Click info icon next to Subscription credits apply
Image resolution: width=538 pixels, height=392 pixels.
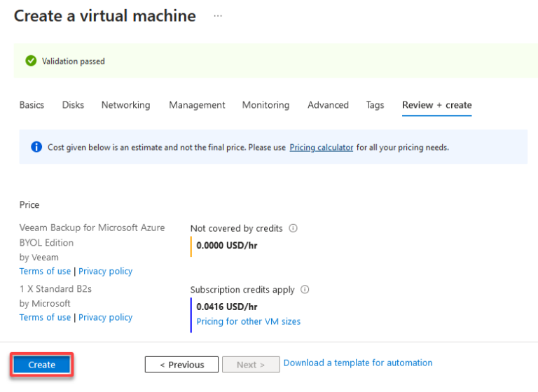tap(305, 290)
